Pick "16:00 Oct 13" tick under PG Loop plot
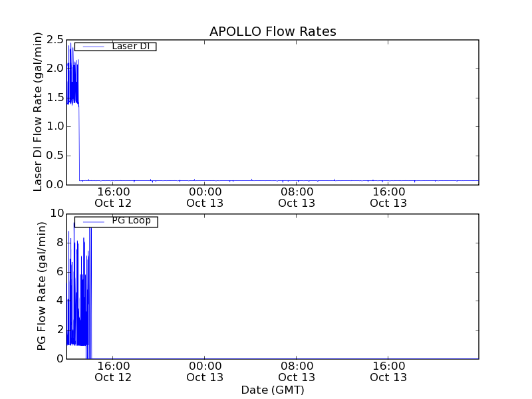This screenshot has width=532, height=399. click(x=388, y=371)
